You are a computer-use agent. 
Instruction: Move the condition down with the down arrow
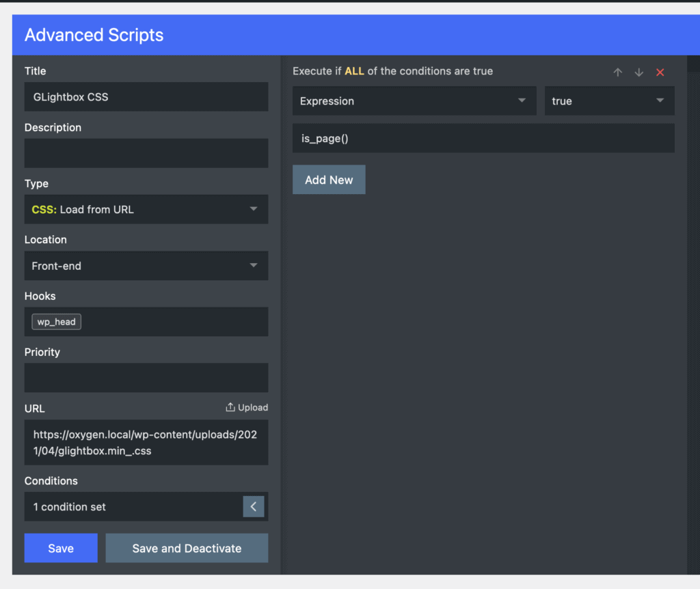pos(638,72)
